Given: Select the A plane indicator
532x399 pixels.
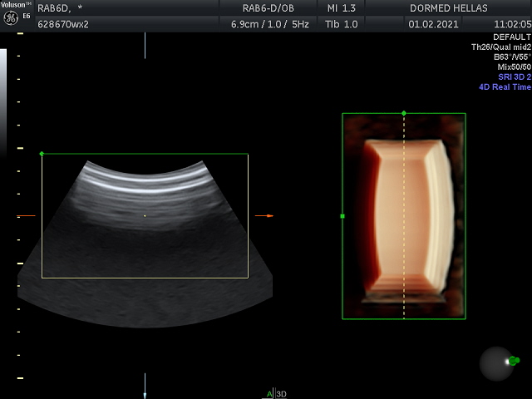Looking at the screenshot, I should click(268, 394).
